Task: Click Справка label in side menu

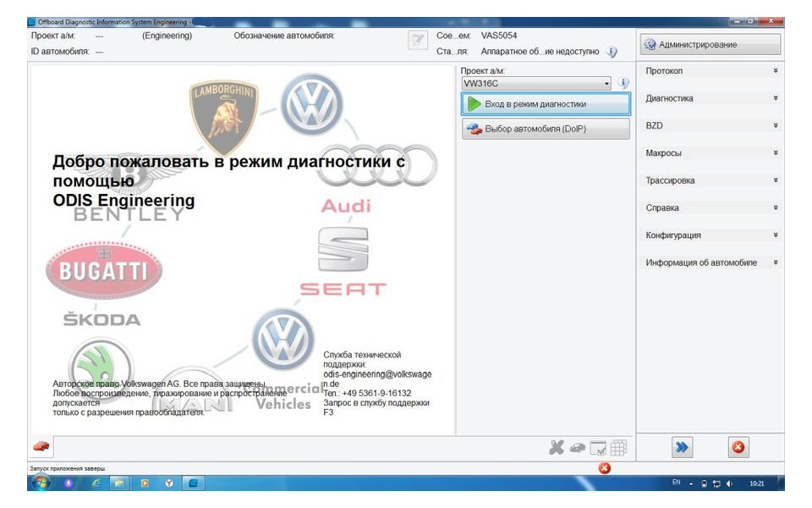Action: tap(661, 208)
